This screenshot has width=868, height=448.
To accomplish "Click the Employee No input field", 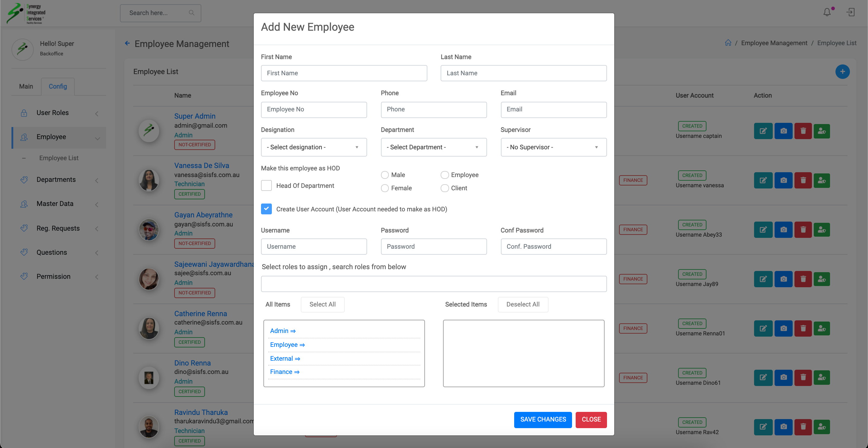I will pos(313,109).
